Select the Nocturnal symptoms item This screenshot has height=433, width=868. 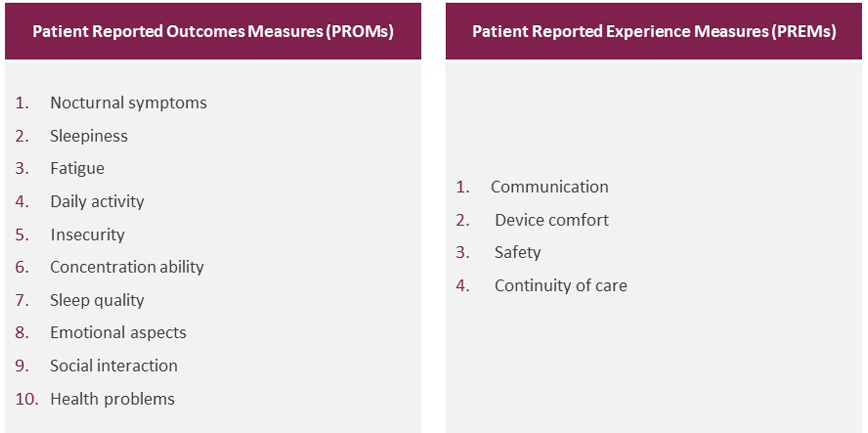click(128, 103)
